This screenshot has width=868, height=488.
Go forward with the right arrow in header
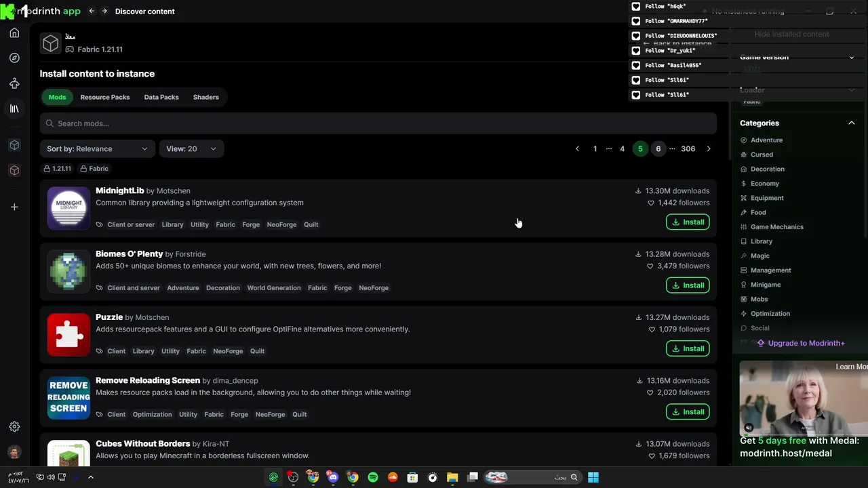(x=104, y=11)
